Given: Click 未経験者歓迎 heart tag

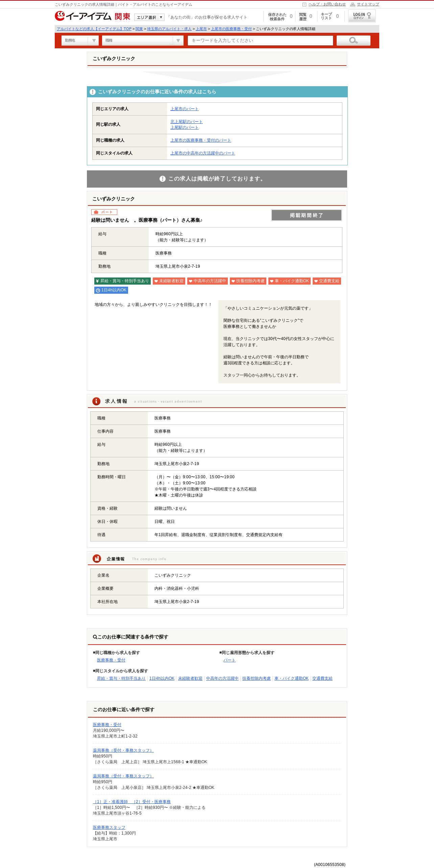Looking at the screenshot, I should point(169,281).
